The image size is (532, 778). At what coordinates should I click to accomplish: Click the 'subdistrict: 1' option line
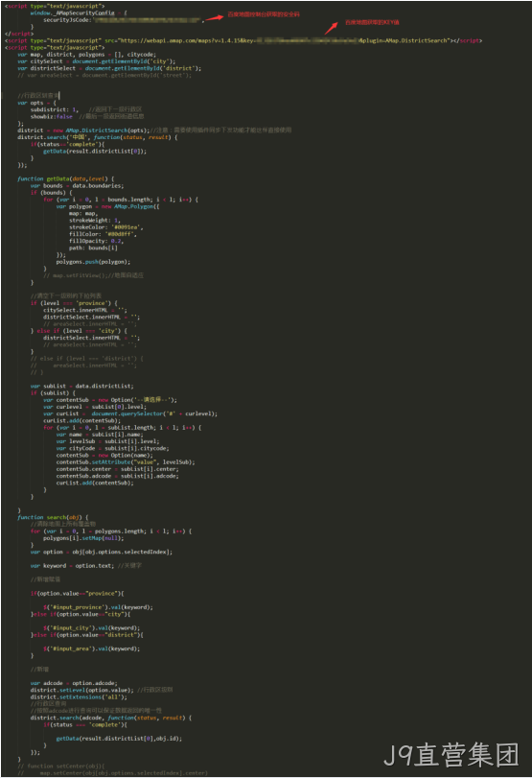(54, 109)
